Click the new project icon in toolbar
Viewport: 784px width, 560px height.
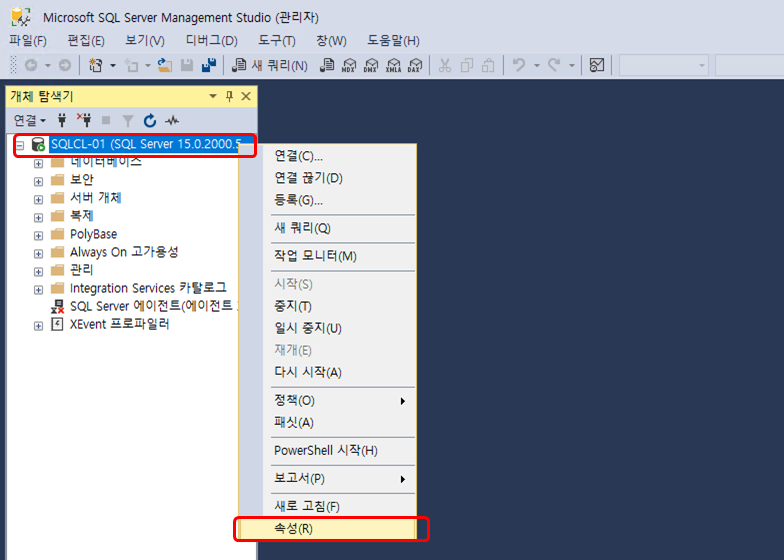(x=95, y=65)
